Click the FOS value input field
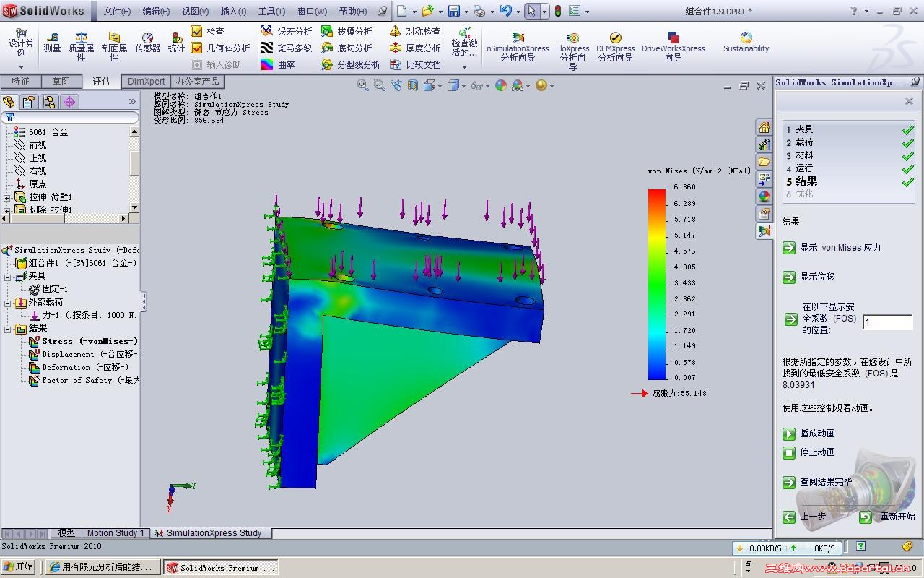 (x=887, y=322)
